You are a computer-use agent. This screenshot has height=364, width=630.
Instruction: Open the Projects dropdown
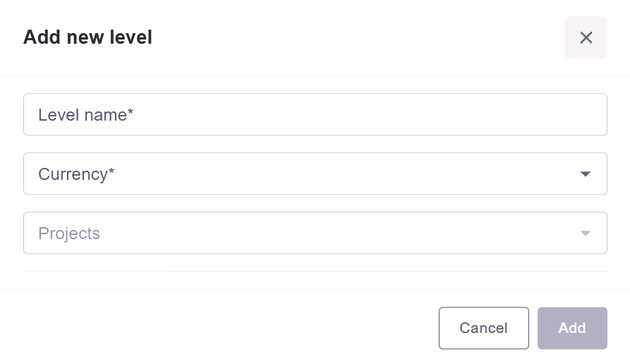[x=315, y=233]
